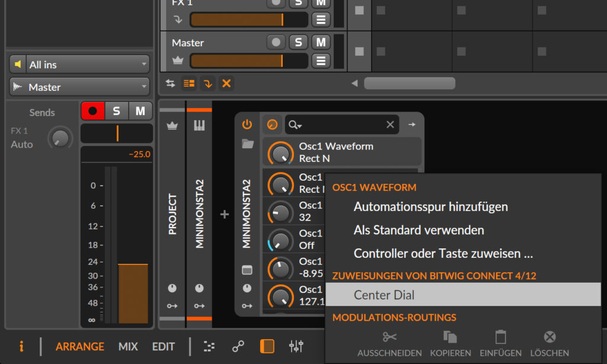Switch to the EDIT view
Viewport: 607px width, 364px height.
[164, 347]
